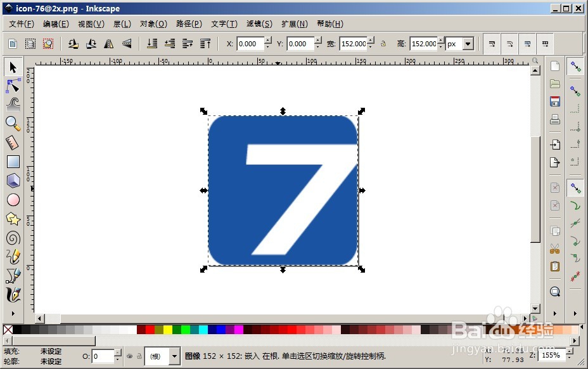Click the opacity O: input field
The image size is (588, 369).
103,356
